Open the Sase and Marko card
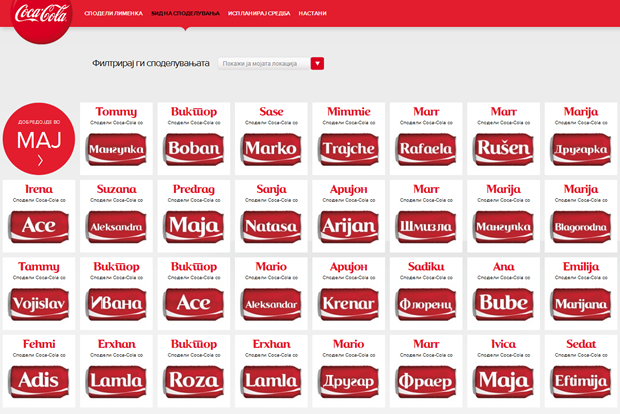Image resolution: width=620 pixels, height=414 pixels. point(271,139)
